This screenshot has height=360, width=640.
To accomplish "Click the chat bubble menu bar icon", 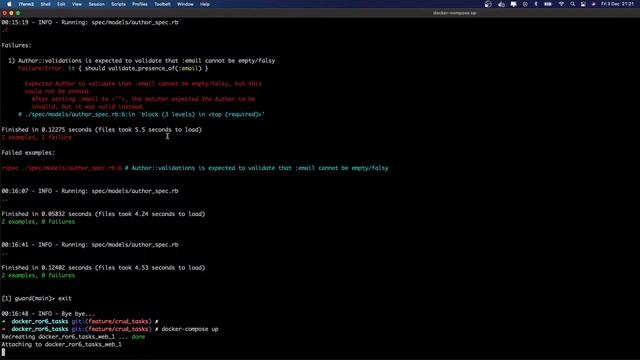I will point(513,4).
